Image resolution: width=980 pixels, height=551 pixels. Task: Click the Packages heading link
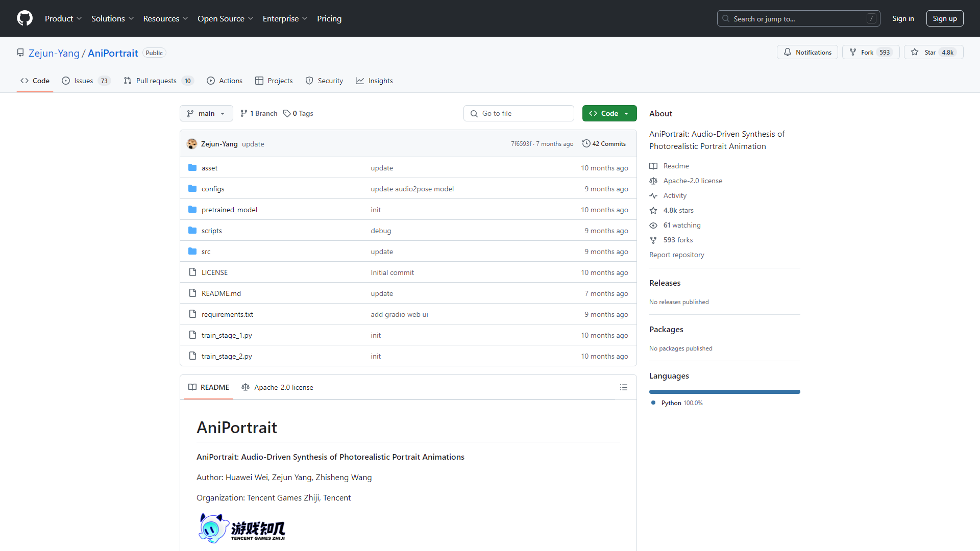pyautogui.click(x=666, y=329)
